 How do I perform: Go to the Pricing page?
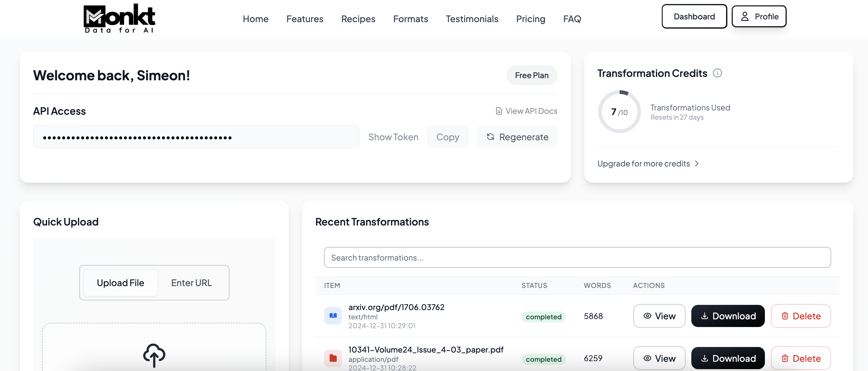click(530, 19)
